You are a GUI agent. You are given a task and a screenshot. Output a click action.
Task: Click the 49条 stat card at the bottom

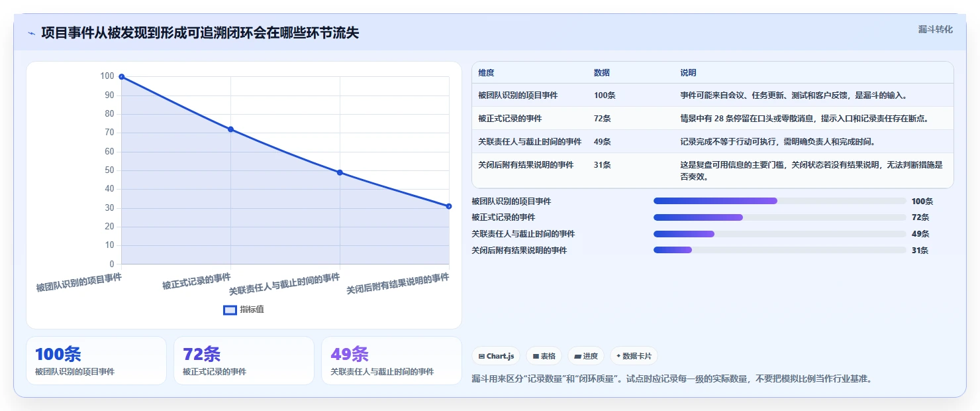pos(391,361)
